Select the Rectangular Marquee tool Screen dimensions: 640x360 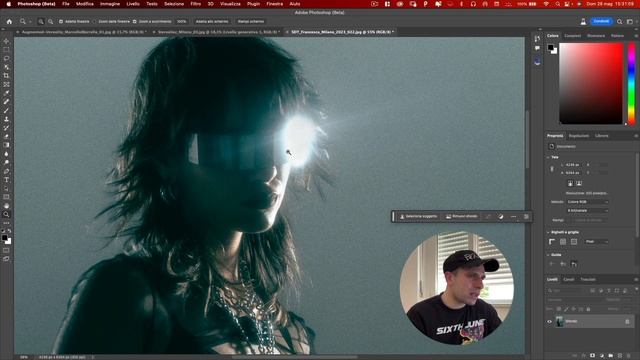[x=6, y=50]
